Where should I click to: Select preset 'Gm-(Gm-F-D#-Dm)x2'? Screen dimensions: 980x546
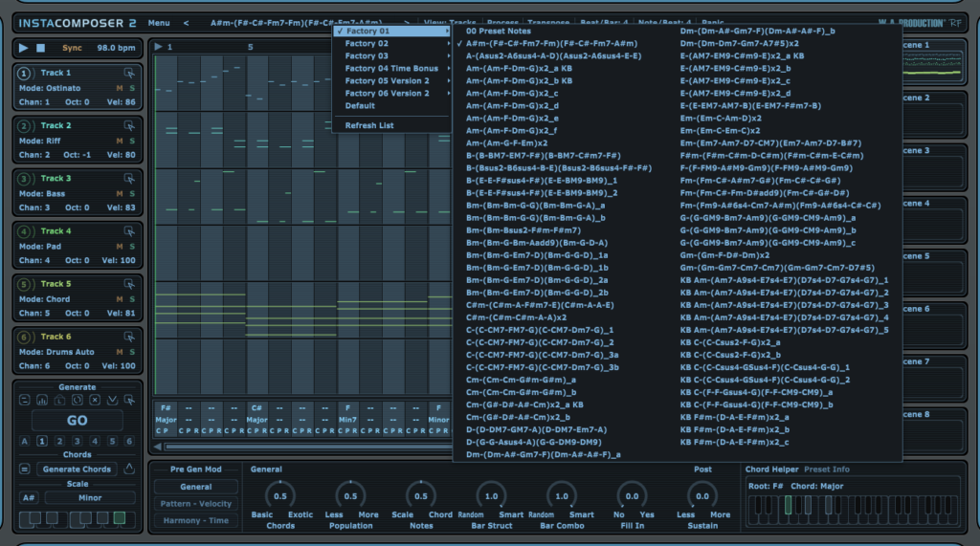[x=724, y=255]
